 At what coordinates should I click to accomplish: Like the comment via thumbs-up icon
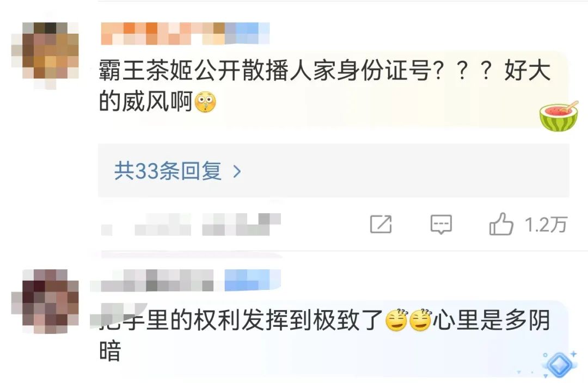coord(501,224)
